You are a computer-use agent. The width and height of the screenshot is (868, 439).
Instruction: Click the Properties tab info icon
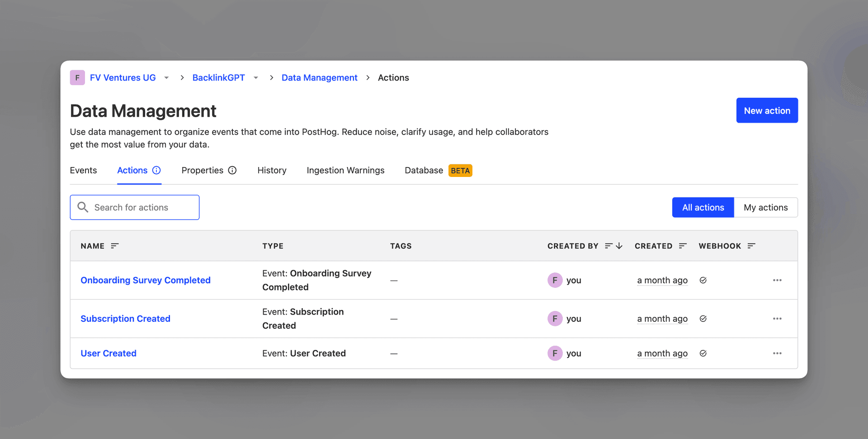point(232,170)
